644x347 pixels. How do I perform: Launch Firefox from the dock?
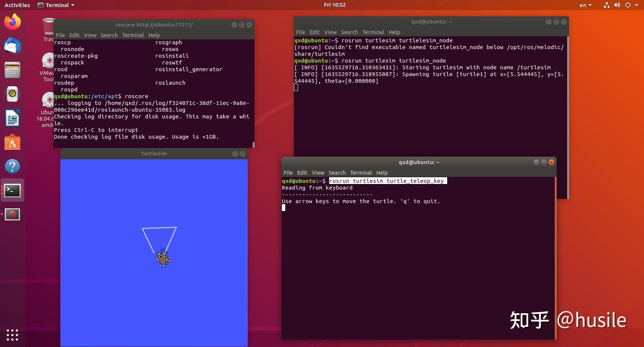point(12,22)
